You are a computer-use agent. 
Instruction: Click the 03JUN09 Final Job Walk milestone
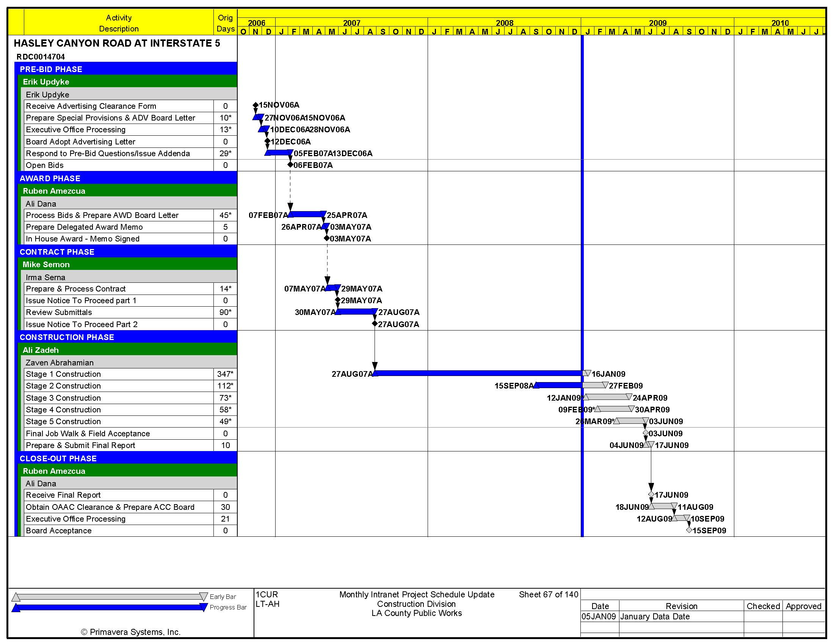tap(646, 433)
